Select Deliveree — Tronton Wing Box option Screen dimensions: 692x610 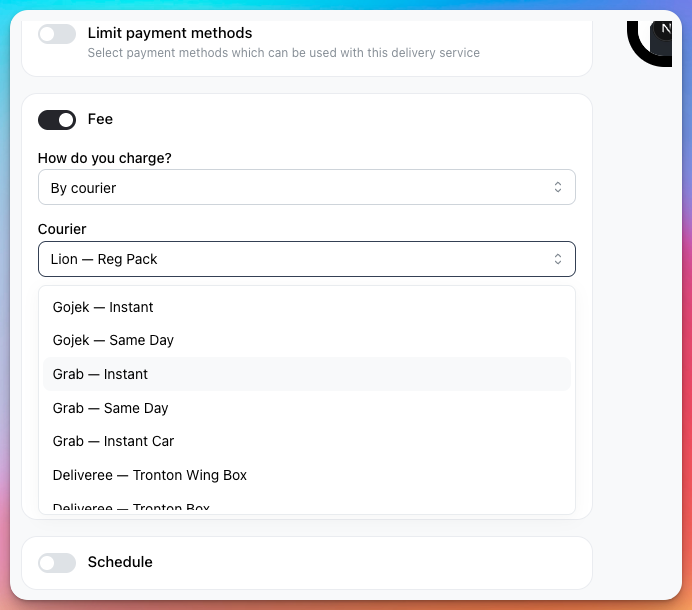coord(307,475)
